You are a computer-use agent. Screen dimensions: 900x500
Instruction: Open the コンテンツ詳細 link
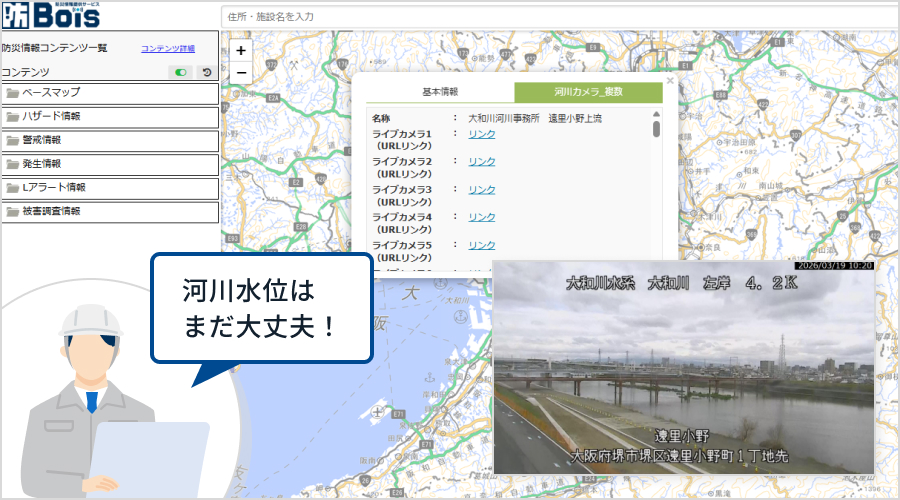168,48
